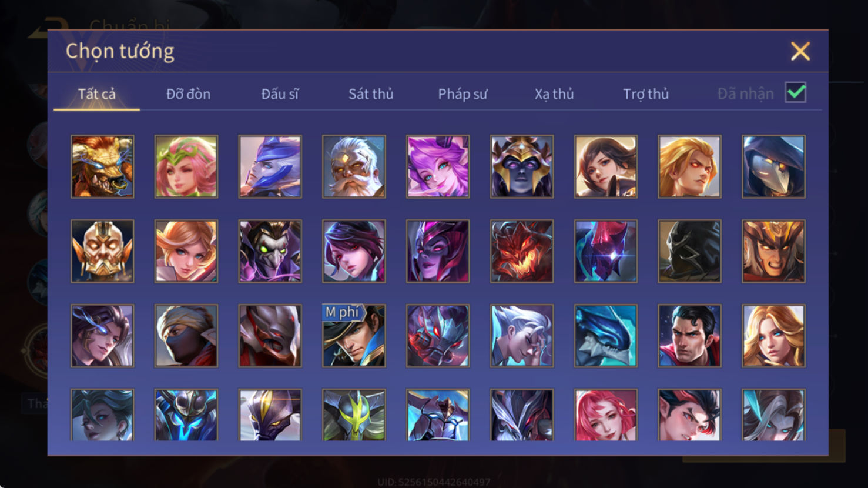The width and height of the screenshot is (868, 488).
Task: Choose the red lava demon hero
Action: [522, 251]
